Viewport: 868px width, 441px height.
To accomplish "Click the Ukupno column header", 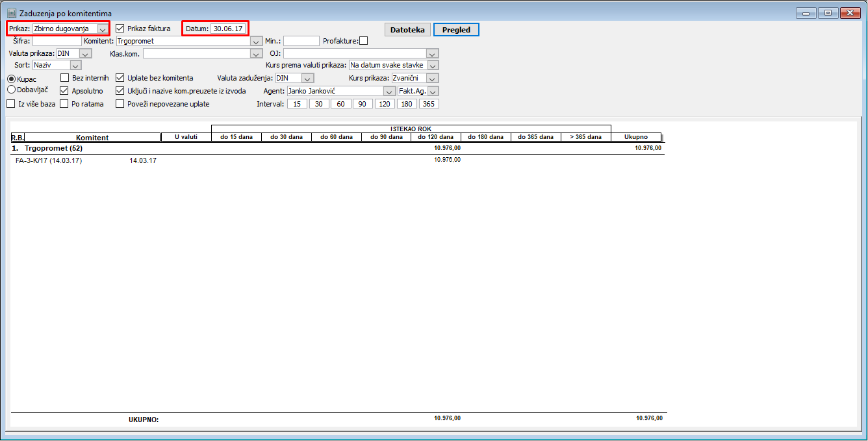I will click(x=636, y=137).
